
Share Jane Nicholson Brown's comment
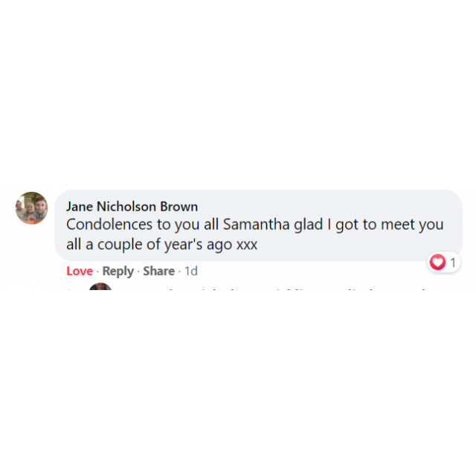(x=158, y=271)
